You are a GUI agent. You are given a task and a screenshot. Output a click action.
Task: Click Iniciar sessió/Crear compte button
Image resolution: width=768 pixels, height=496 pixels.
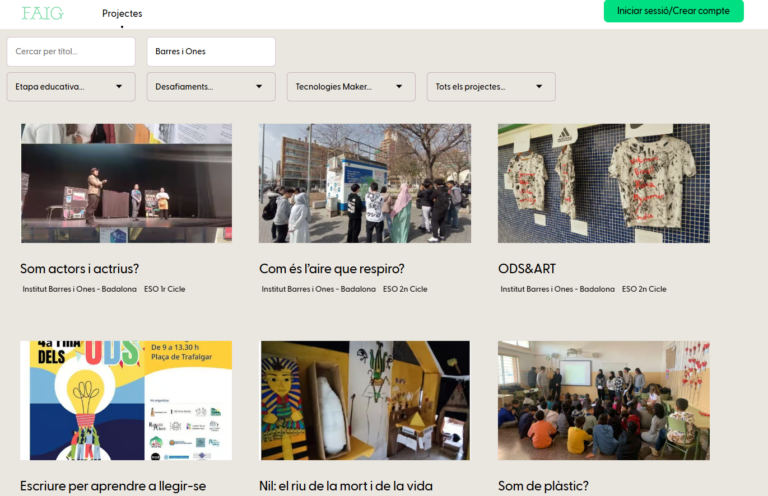click(x=673, y=11)
